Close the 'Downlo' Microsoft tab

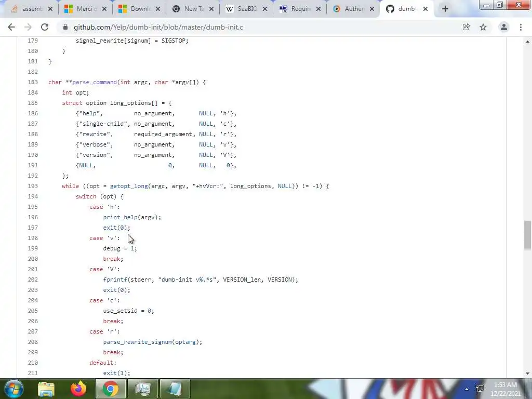(x=158, y=9)
